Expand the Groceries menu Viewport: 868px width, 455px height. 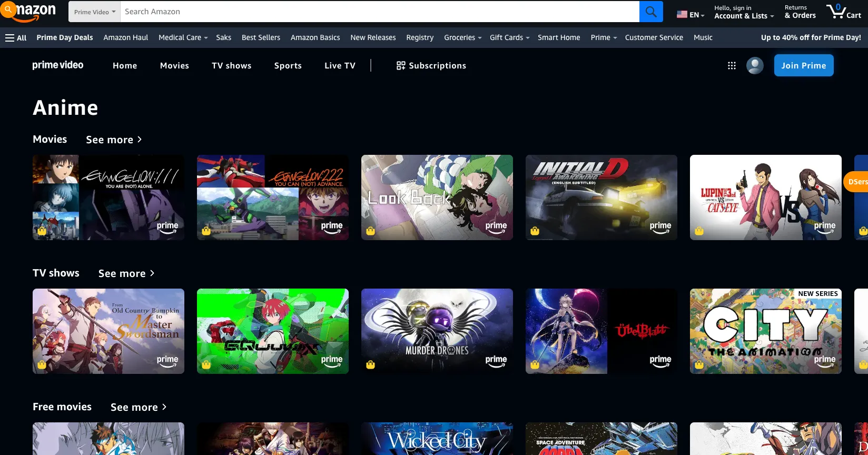point(462,37)
